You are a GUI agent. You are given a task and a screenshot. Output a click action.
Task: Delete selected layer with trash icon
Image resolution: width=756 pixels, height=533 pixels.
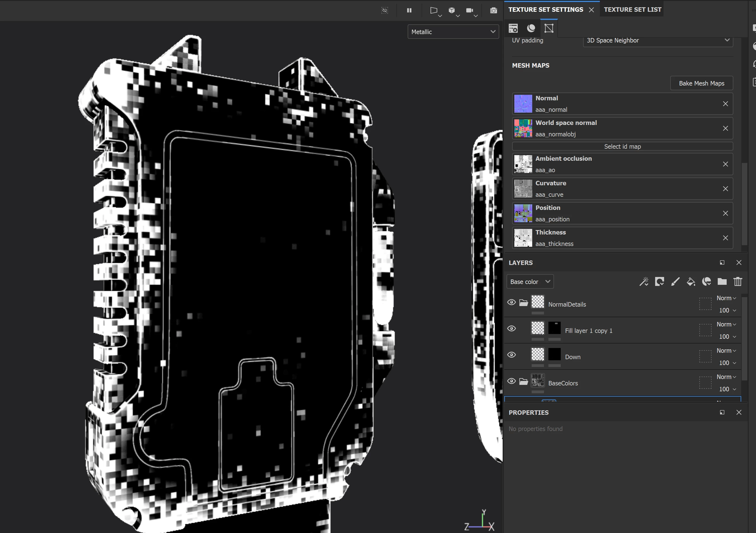coord(738,282)
